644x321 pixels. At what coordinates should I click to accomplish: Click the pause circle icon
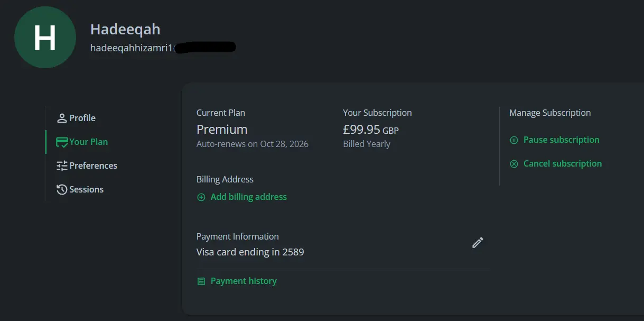click(514, 140)
